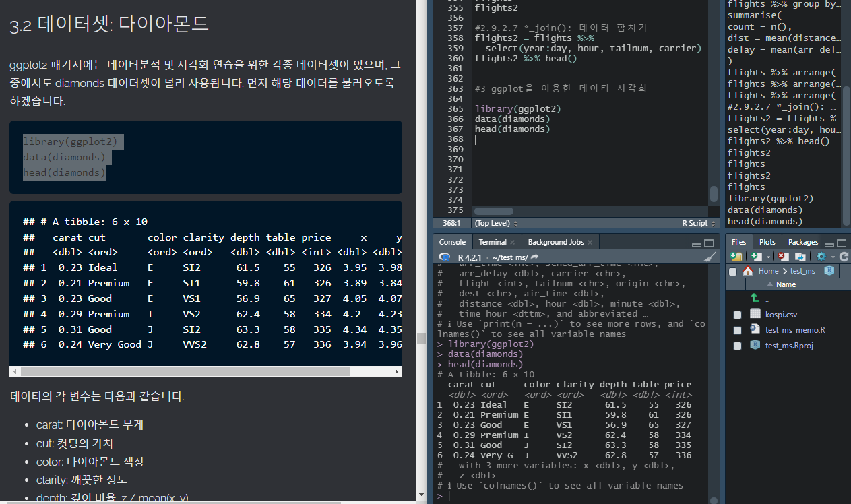Delete selected files using the red delete icon
The width and height of the screenshot is (851, 504).
784,257
